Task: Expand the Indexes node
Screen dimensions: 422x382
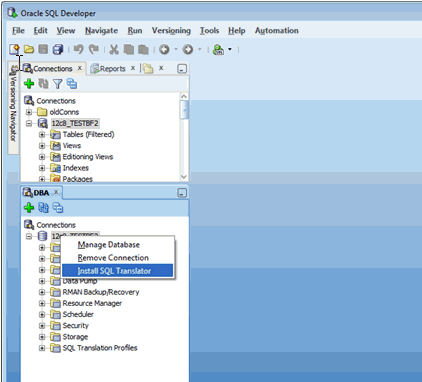Action: [x=42, y=168]
